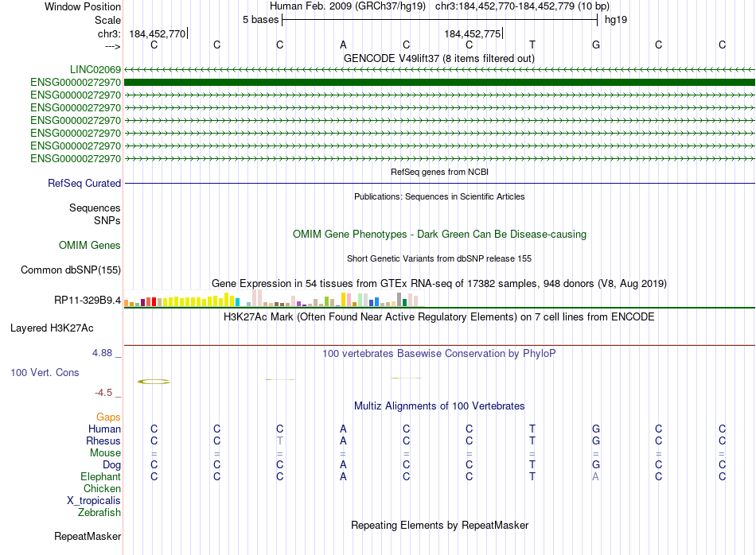Click the 5 bases scale text

pyautogui.click(x=260, y=20)
